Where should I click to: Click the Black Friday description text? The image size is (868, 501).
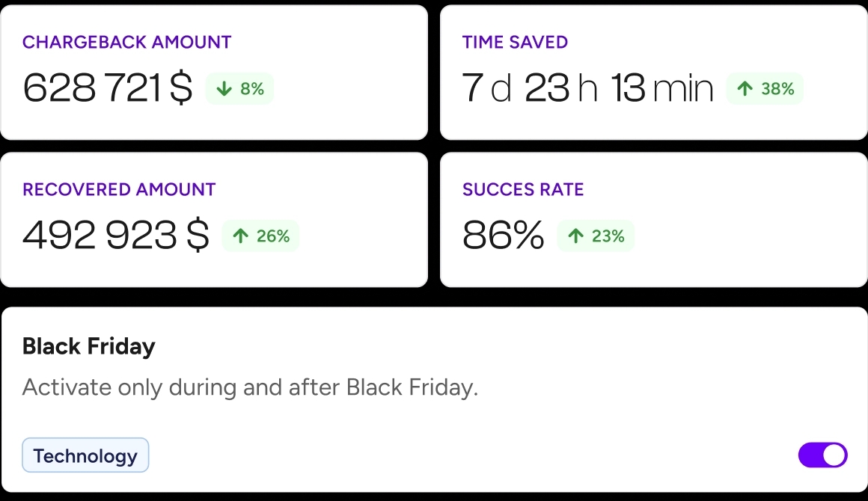(x=251, y=387)
